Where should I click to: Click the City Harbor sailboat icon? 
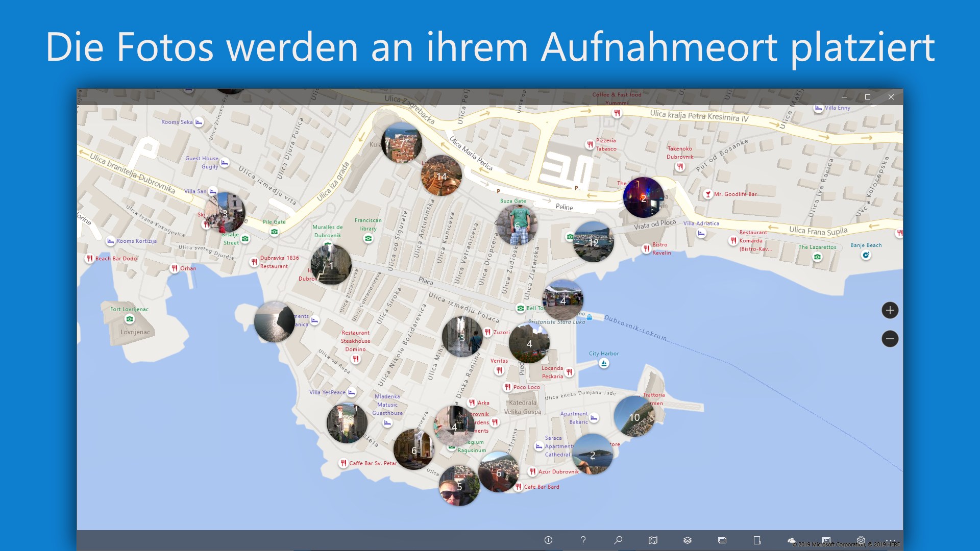click(604, 364)
